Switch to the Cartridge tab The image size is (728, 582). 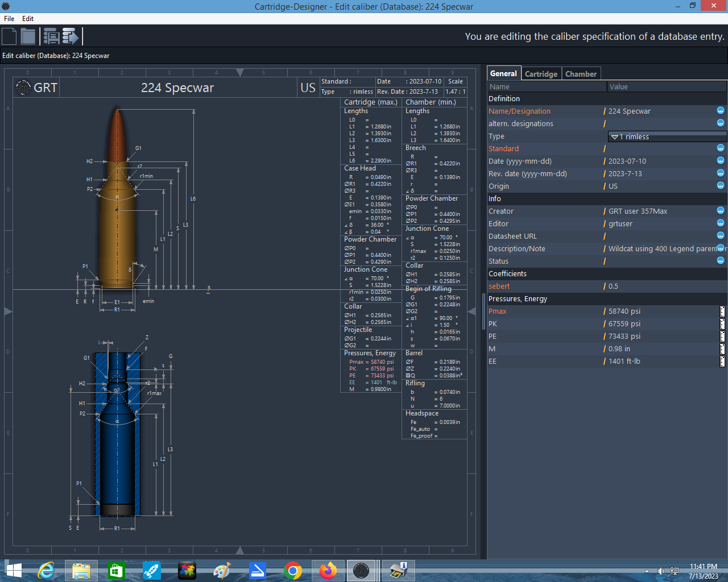541,74
